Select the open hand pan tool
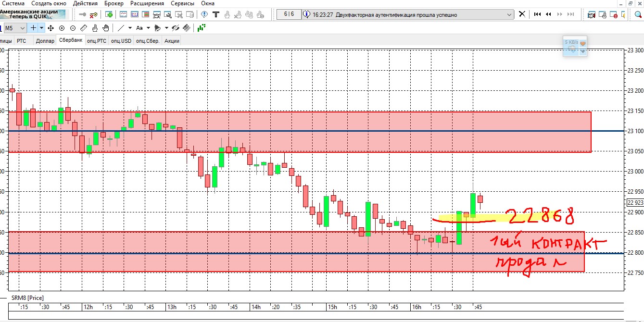Image resolution: width=644 pixels, height=322 pixels. (106, 28)
